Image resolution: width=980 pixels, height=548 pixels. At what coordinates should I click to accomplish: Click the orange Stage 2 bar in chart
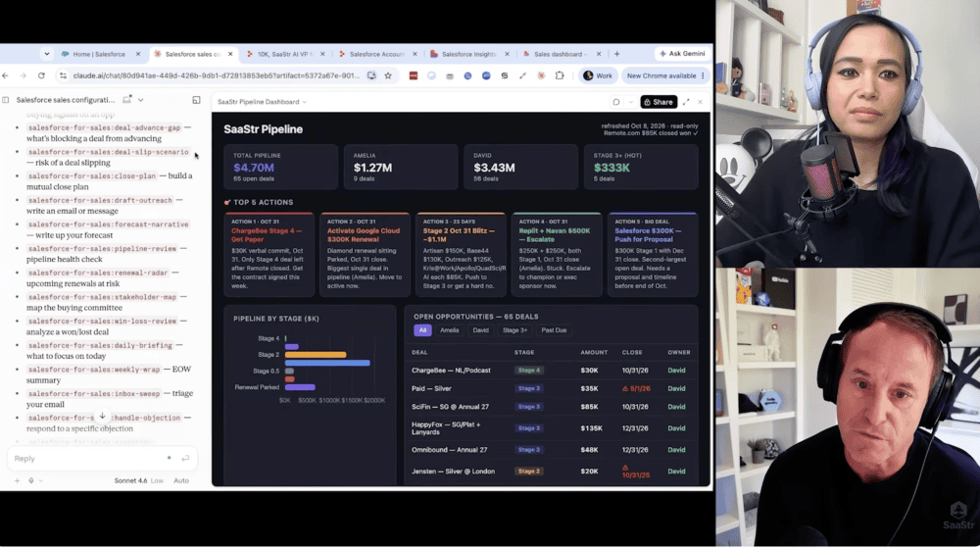[x=316, y=355]
